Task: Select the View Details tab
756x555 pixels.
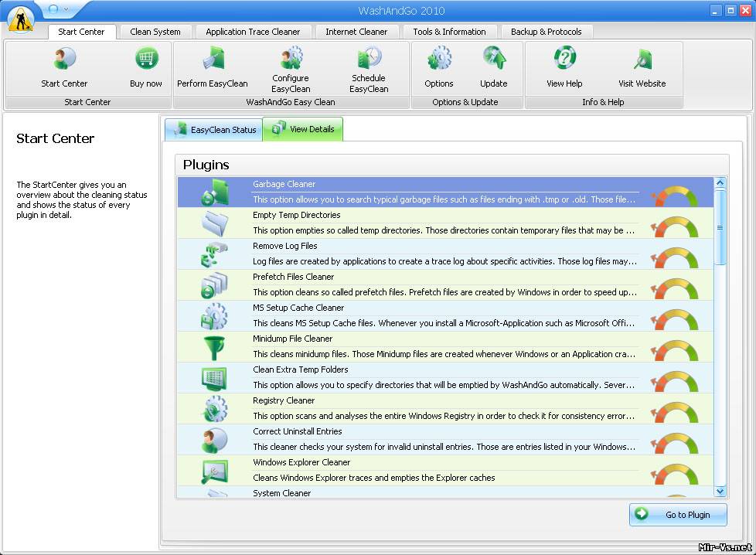Action: [x=303, y=129]
